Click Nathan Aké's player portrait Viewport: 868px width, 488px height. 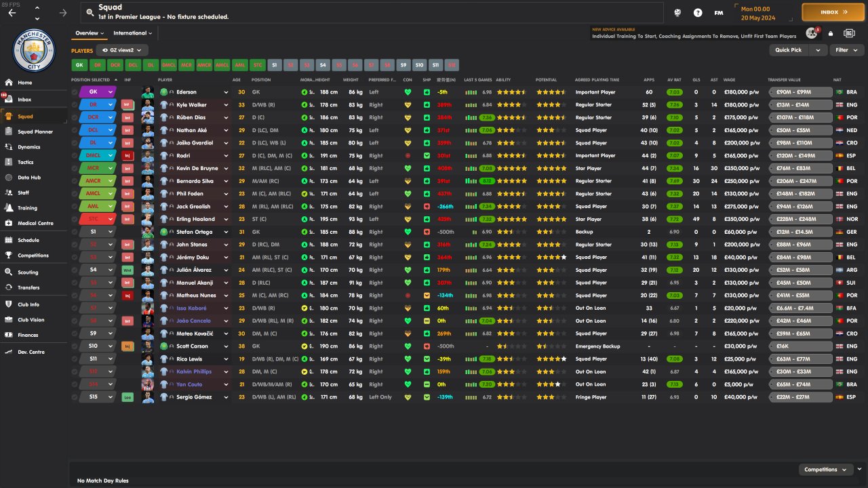(x=148, y=130)
